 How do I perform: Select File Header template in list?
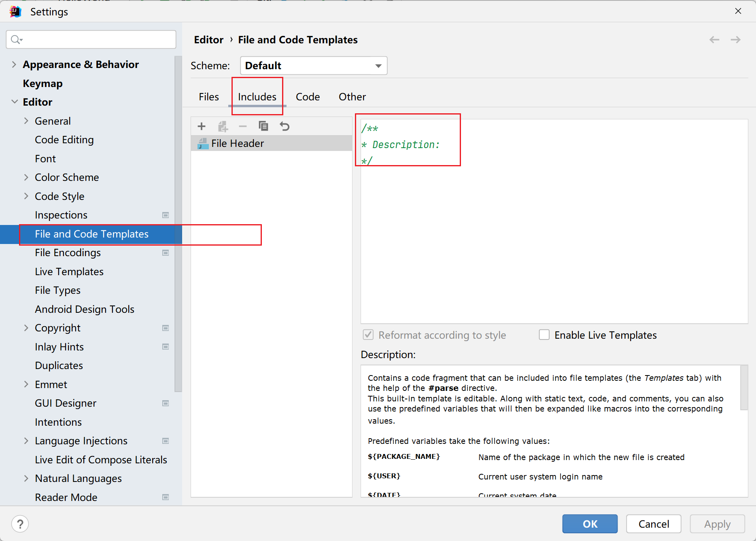[238, 144]
